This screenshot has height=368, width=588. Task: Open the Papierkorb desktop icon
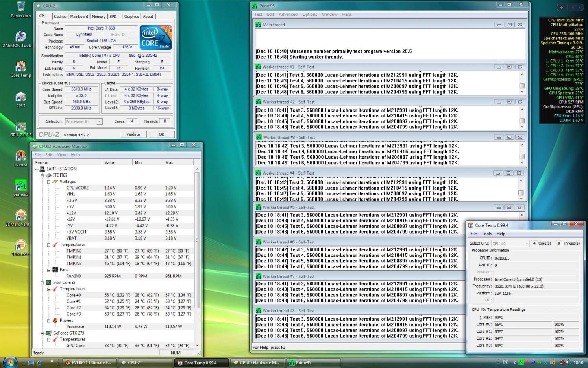(x=20, y=9)
